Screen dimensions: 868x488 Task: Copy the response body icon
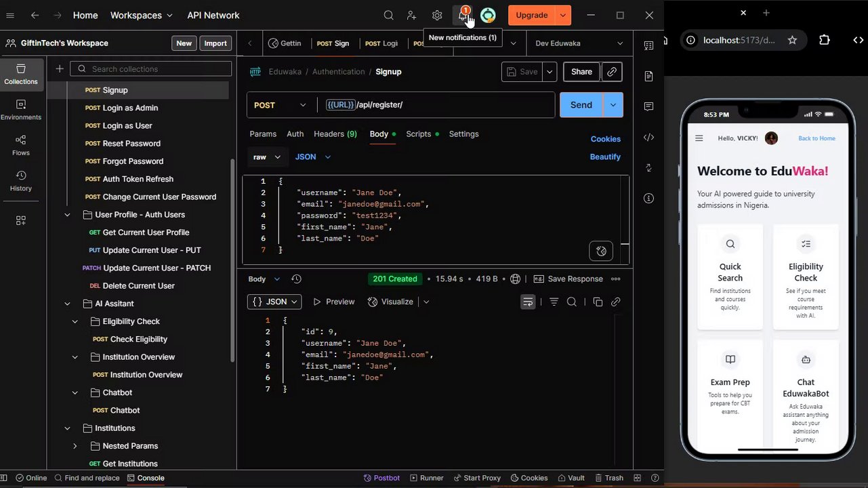pyautogui.click(x=598, y=302)
